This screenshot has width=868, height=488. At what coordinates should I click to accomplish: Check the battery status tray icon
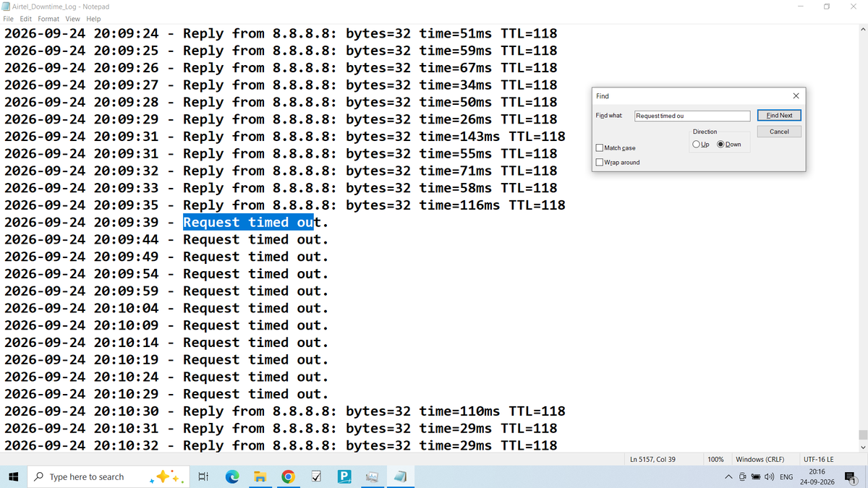click(x=754, y=477)
